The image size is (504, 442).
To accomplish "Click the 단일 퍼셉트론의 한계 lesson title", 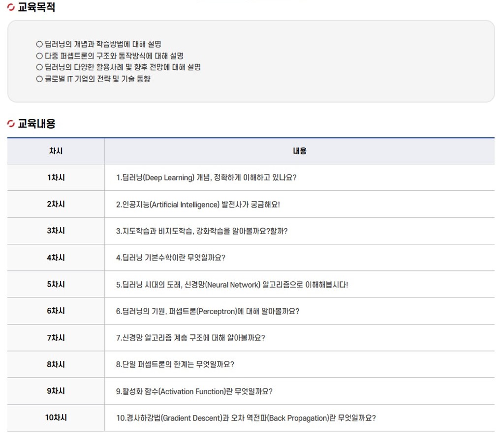I will coord(175,365).
